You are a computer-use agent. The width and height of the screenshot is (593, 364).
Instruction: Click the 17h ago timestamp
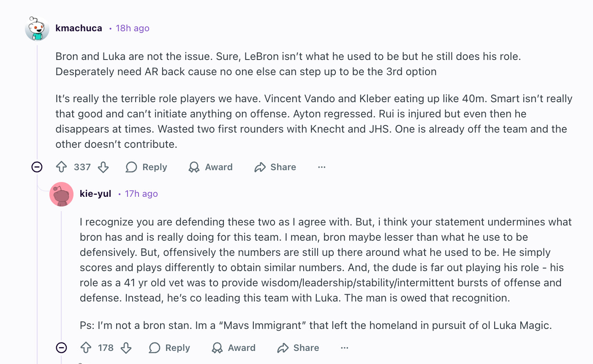coord(141,194)
